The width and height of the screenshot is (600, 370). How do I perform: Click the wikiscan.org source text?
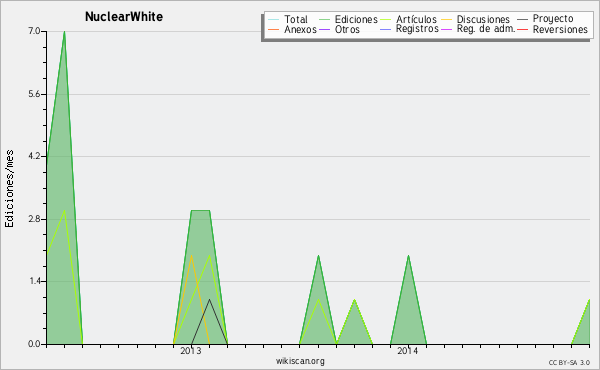click(300, 361)
